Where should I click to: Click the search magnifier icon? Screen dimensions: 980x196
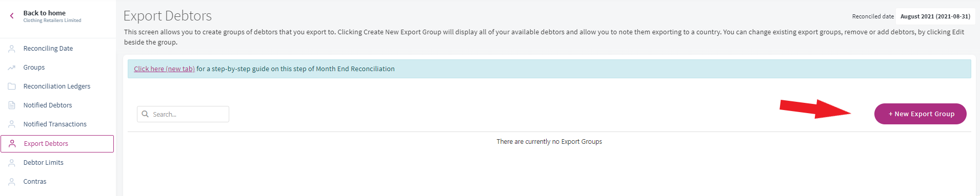(x=145, y=114)
